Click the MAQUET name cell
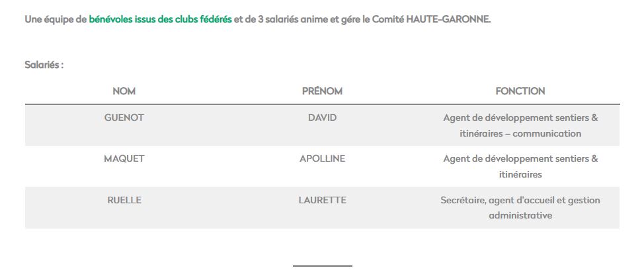The image size is (644, 270). point(124,159)
